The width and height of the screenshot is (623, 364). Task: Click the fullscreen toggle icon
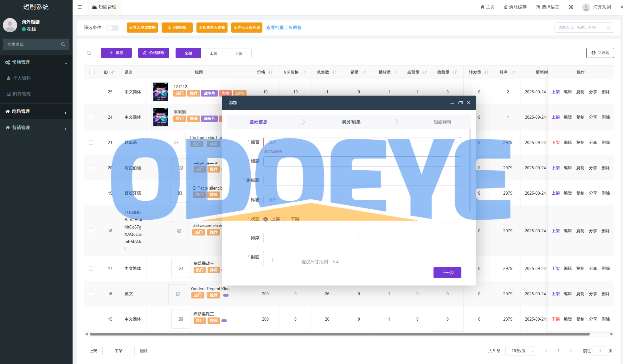pos(571,7)
